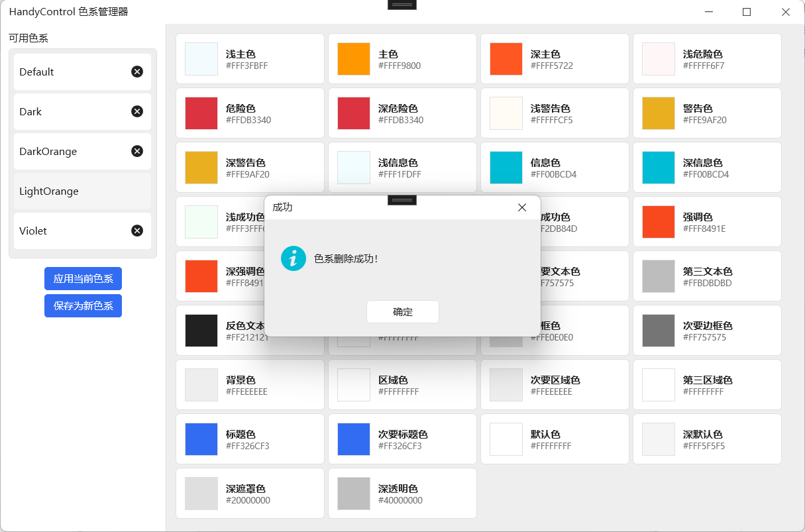Click the #FFBDBDBD hex value
Image resolution: width=805 pixels, height=532 pixels.
point(707,284)
